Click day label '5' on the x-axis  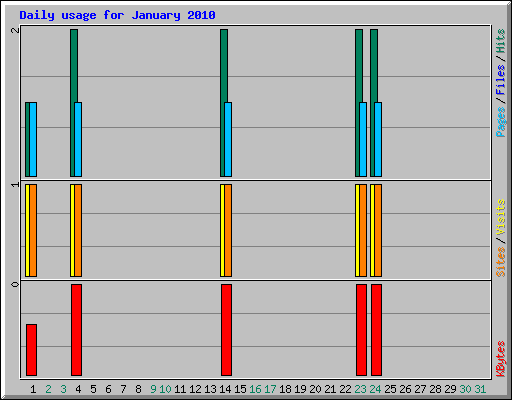tap(93, 389)
